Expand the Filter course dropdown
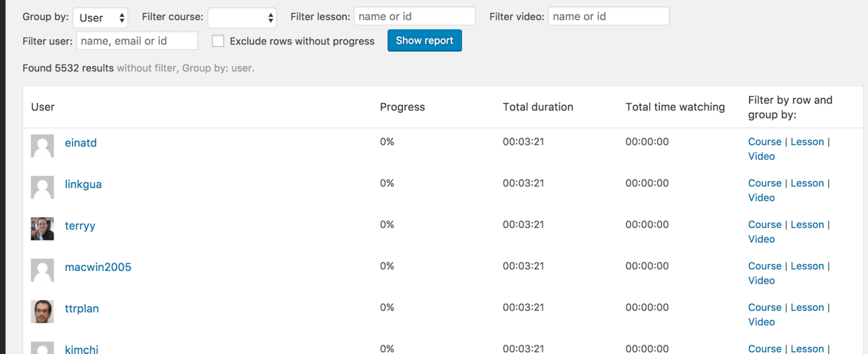 click(x=242, y=17)
